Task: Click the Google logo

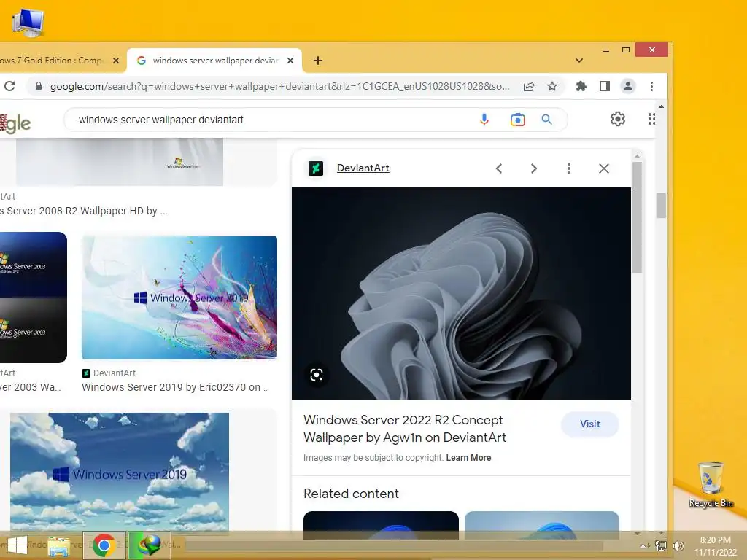Action: pos(15,124)
